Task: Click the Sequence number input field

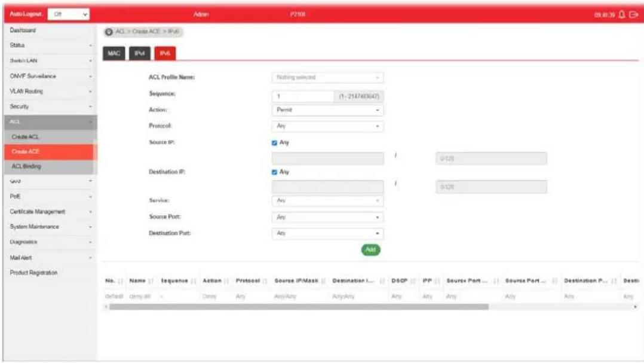Action: (x=303, y=96)
